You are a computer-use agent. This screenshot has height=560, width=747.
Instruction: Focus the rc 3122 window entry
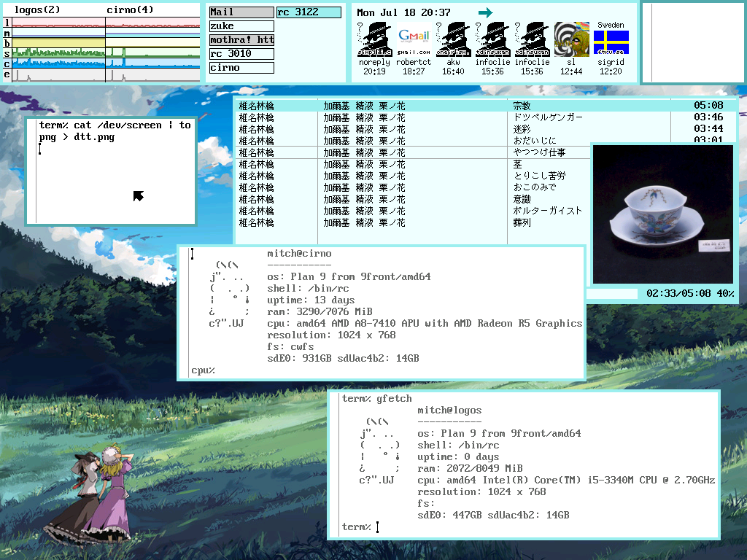pos(309,12)
